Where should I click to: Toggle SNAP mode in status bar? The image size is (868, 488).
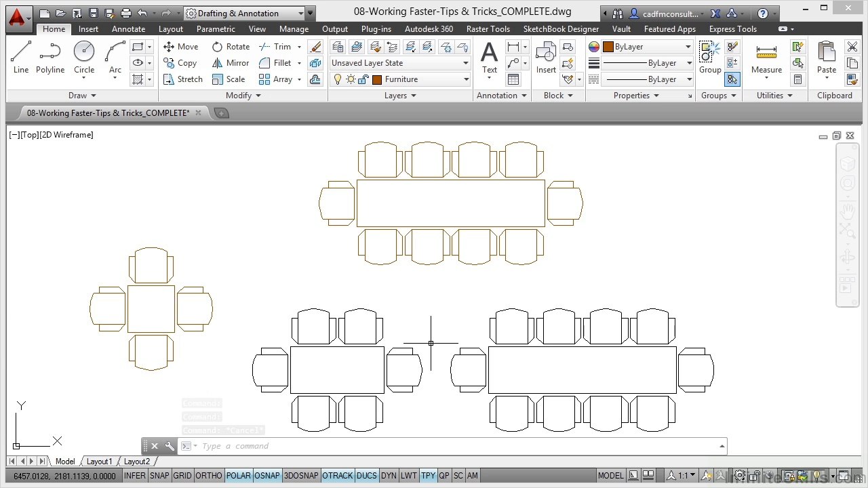click(x=159, y=476)
